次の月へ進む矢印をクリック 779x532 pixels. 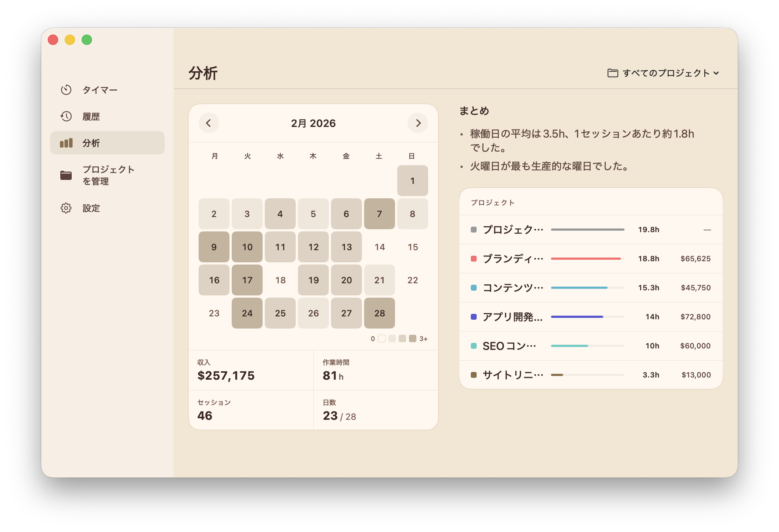coord(418,123)
